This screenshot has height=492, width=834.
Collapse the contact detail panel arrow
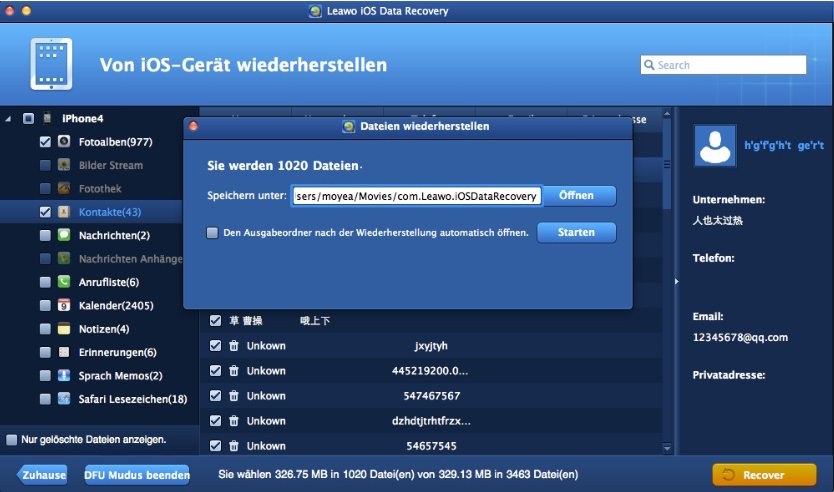click(677, 281)
